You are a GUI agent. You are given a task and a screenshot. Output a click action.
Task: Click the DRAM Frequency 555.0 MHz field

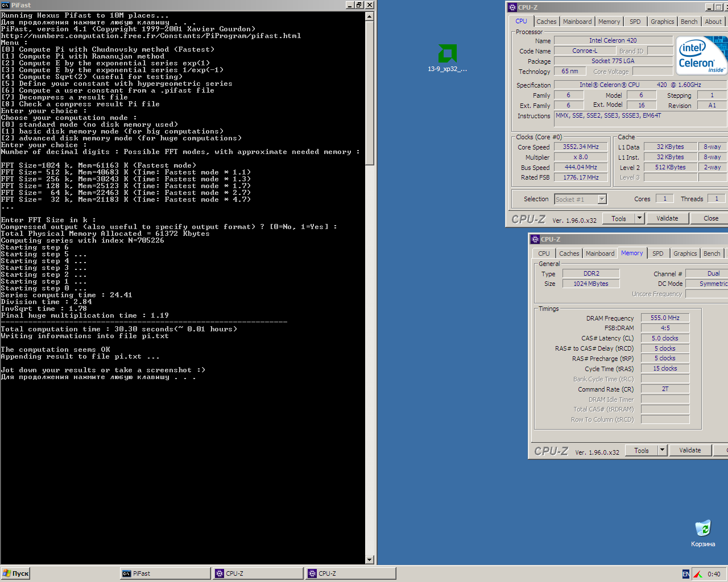665,318
